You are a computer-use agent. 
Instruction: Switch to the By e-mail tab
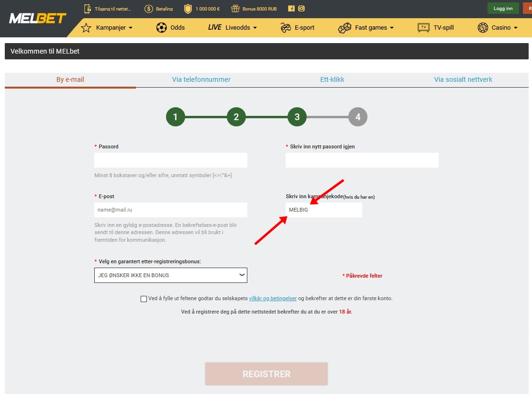point(70,79)
